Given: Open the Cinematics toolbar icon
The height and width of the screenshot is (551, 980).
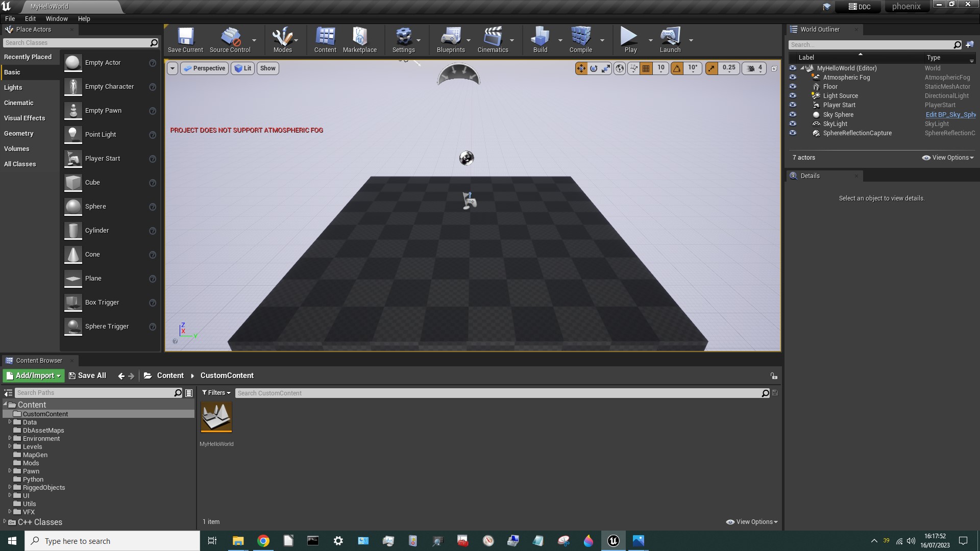Looking at the screenshot, I should point(493,40).
